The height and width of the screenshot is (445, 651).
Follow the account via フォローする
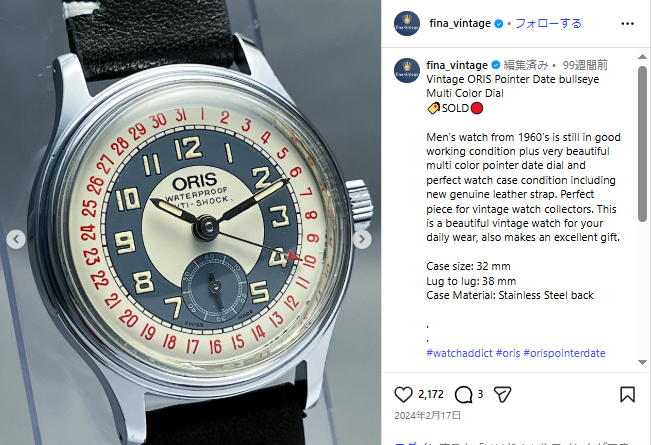point(548,23)
